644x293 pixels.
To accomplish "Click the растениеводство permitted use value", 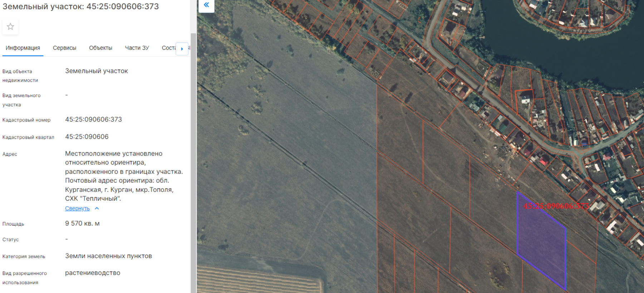I will (93, 273).
